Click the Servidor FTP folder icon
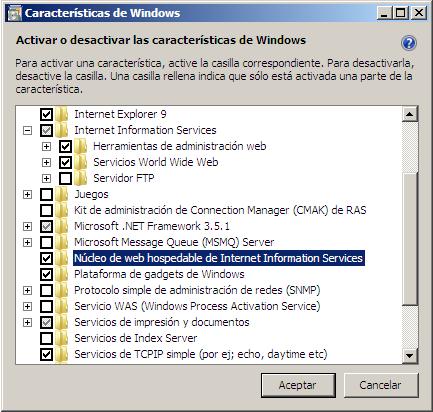 tap(81, 178)
